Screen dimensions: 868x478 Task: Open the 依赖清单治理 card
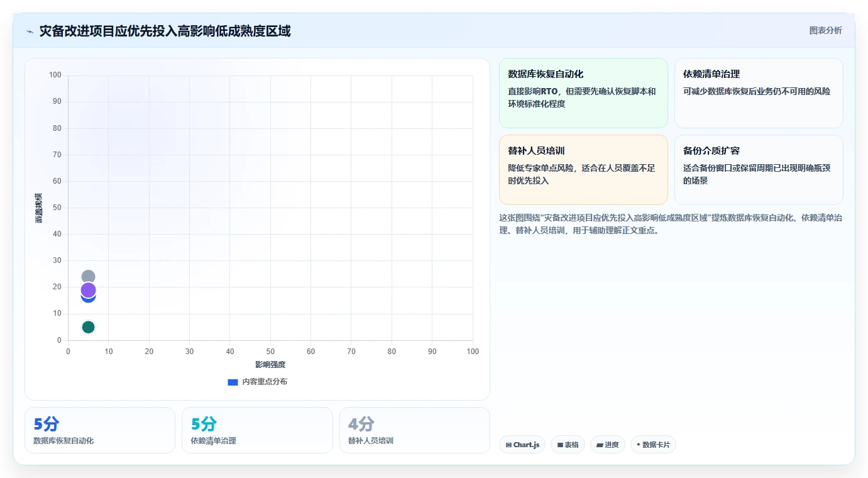(759, 93)
